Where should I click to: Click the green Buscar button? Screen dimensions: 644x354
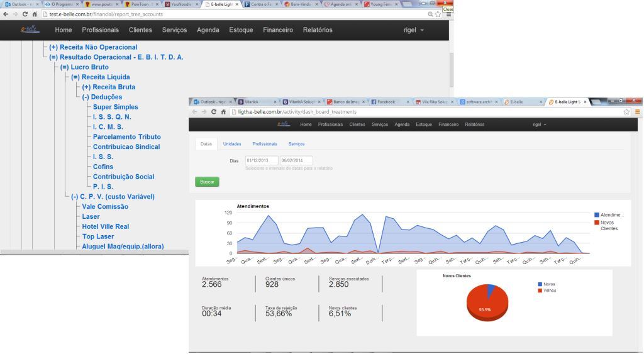point(207,182)
